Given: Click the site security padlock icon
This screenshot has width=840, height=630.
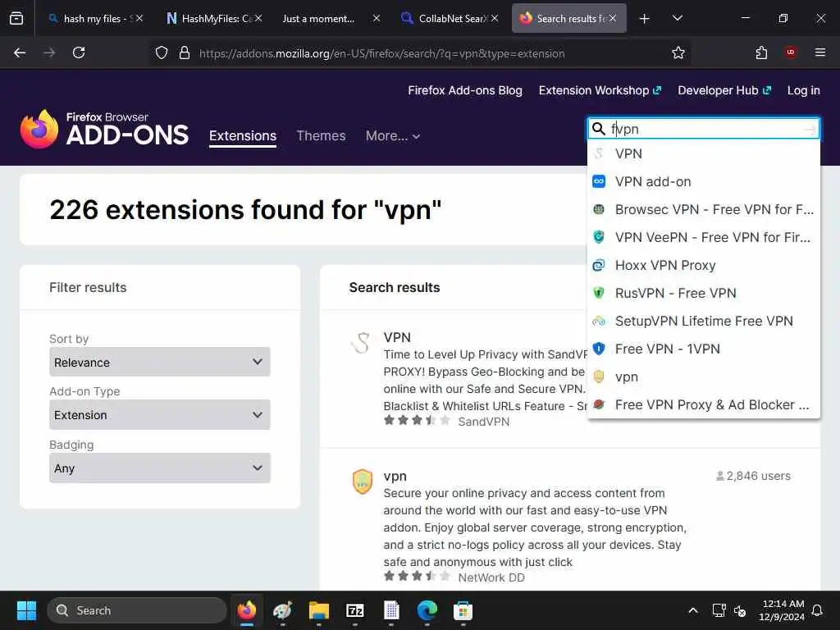Looking at the screenshot, I should point(185,53).
